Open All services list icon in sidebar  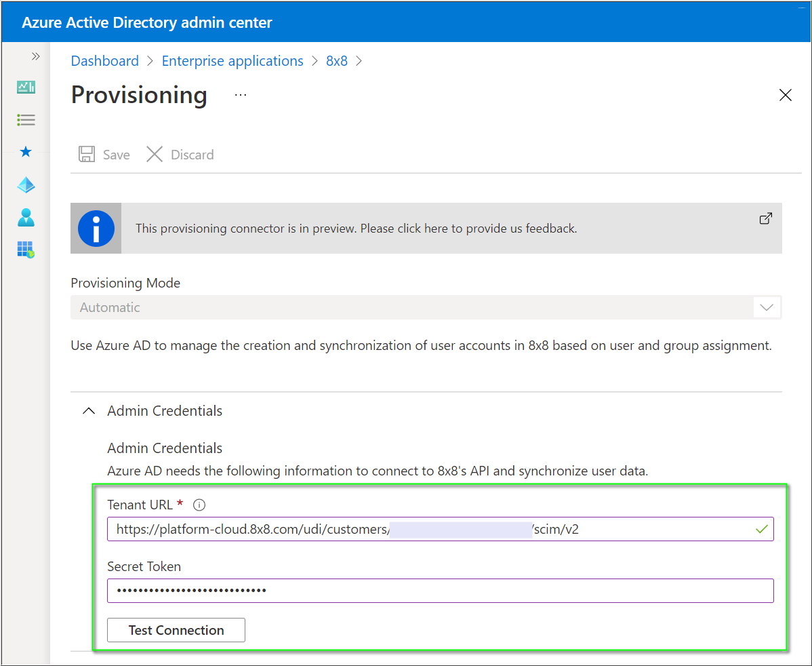[26, 120]
